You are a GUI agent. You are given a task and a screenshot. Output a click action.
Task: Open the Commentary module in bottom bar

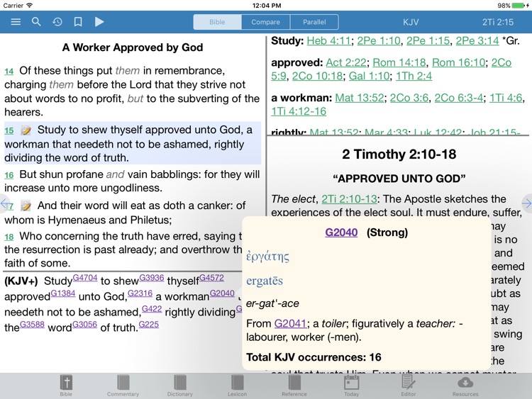click(123, 386)
